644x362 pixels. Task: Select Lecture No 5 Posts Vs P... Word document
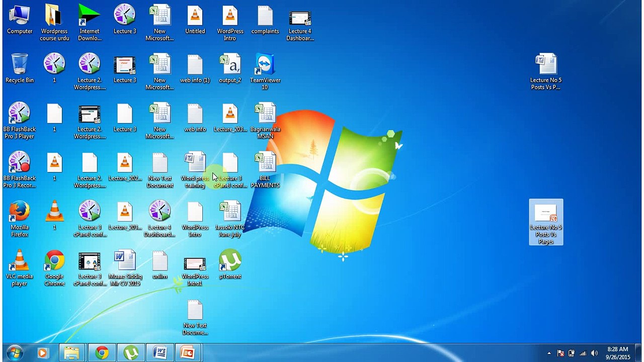(546, 72)
